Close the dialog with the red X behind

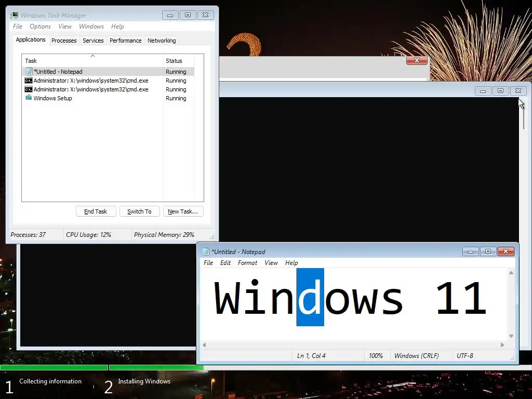(417, 60)
